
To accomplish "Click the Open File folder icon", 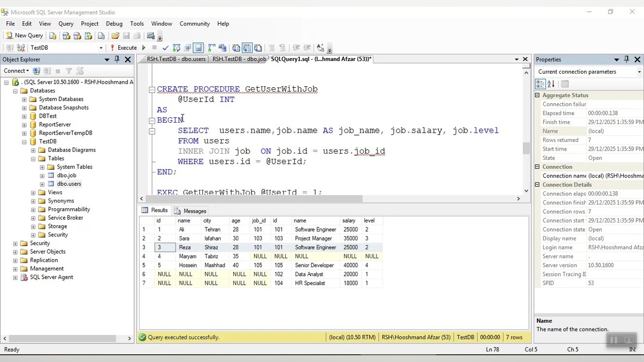I will coord(115,35).
